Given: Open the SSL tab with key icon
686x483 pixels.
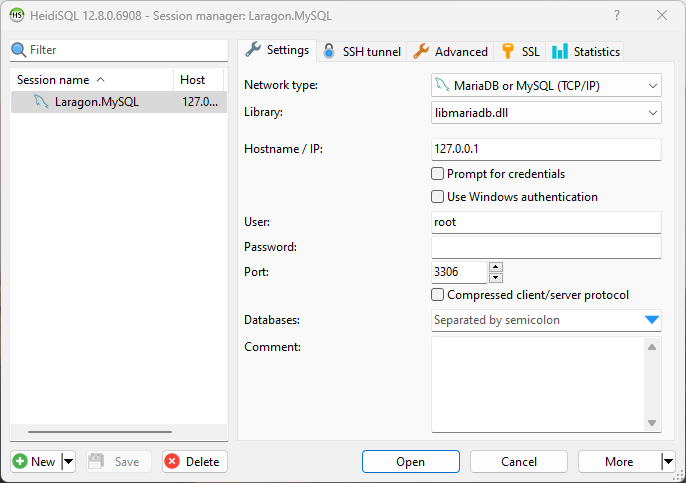Looking at the screenshot, I should 520,51.
